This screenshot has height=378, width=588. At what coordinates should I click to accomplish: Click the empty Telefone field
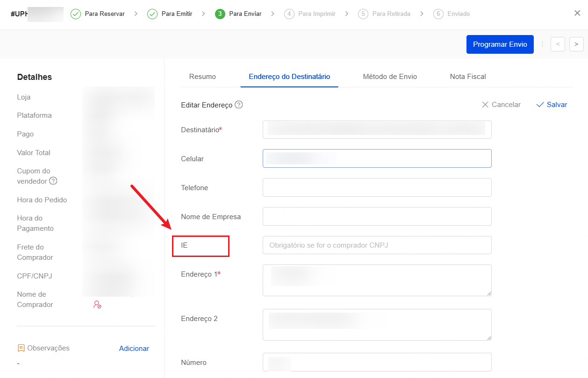tap(377, 187)
